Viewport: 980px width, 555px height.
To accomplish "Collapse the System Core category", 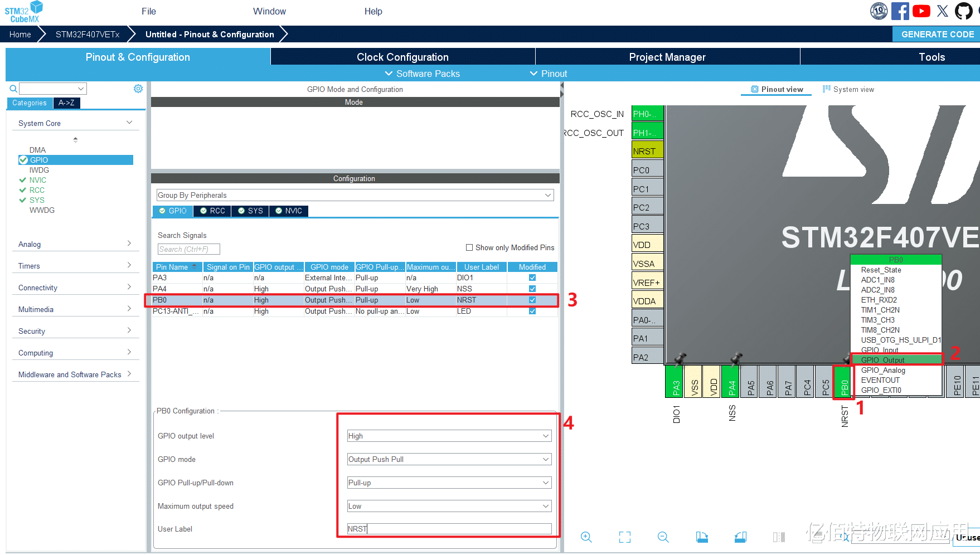I will (75, 123).
